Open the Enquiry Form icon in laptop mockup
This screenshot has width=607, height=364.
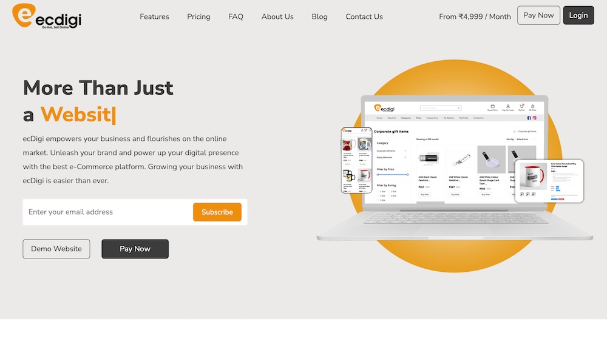[x=493, y=106]
